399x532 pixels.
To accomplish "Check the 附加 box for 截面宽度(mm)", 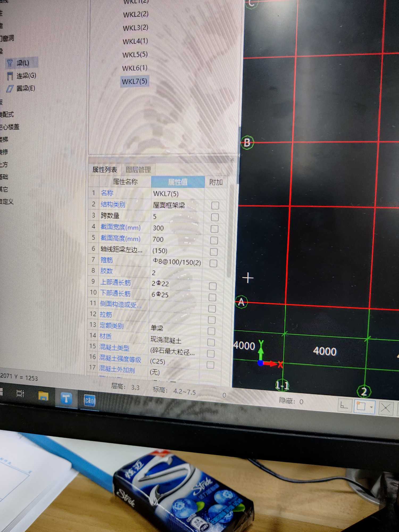I will [x=214, y=229].
